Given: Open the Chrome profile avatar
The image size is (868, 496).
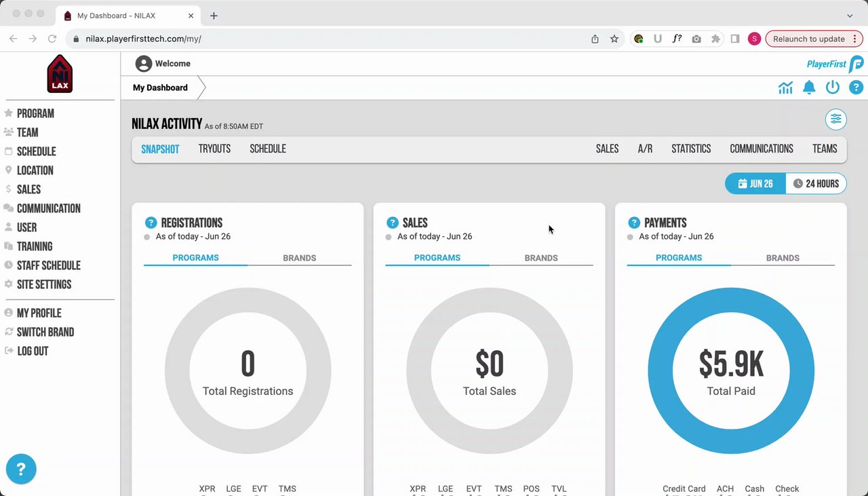Looking at the screenshot, I should point(754,39).
